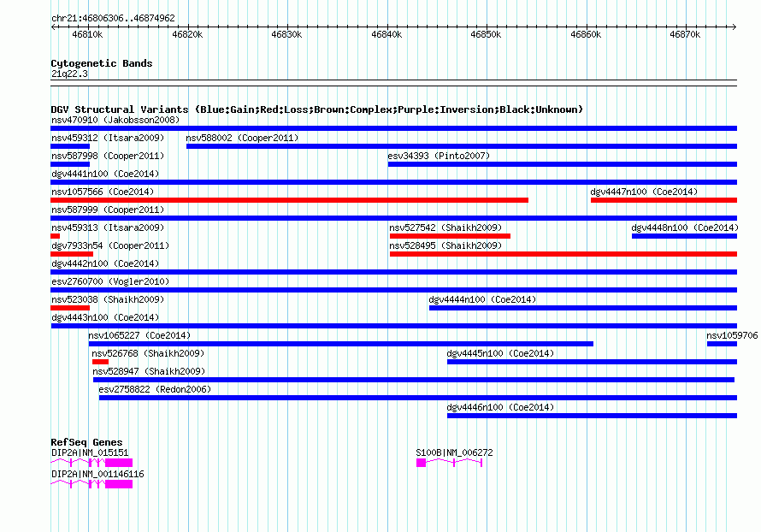Screen dimensions: 761x532
Task: Open the dgv4441n100 (Coe2014) variant label
Action: coord(105,174)
